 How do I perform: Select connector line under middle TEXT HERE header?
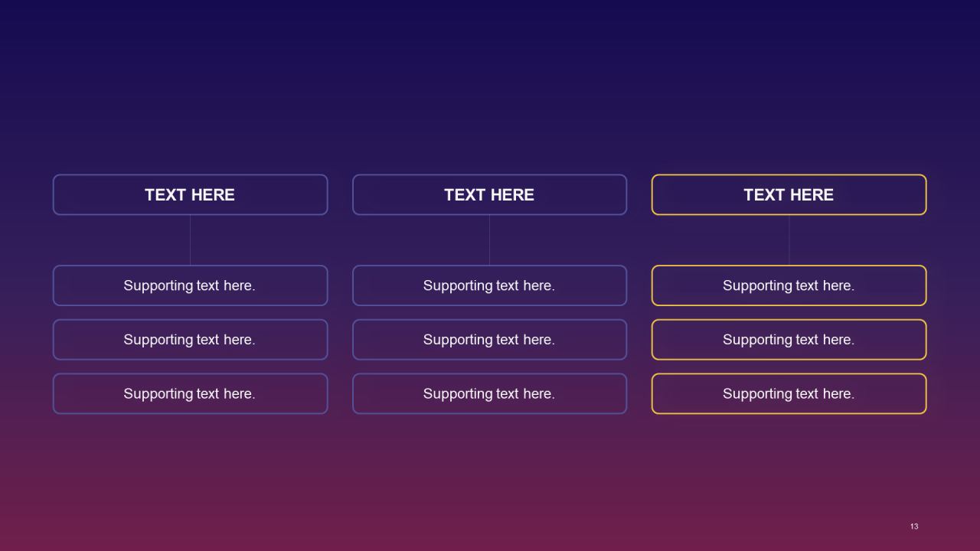point(489,240)
